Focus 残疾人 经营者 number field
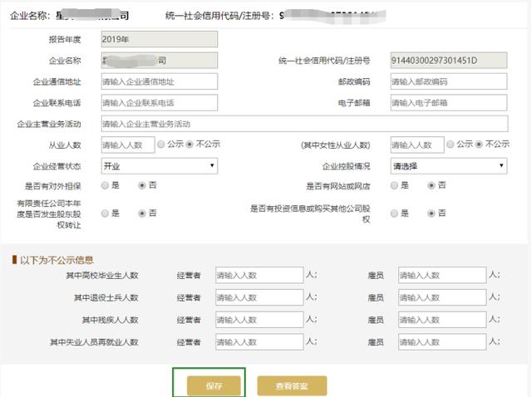The height and width of the screenshot is (397, 532). 259,320
